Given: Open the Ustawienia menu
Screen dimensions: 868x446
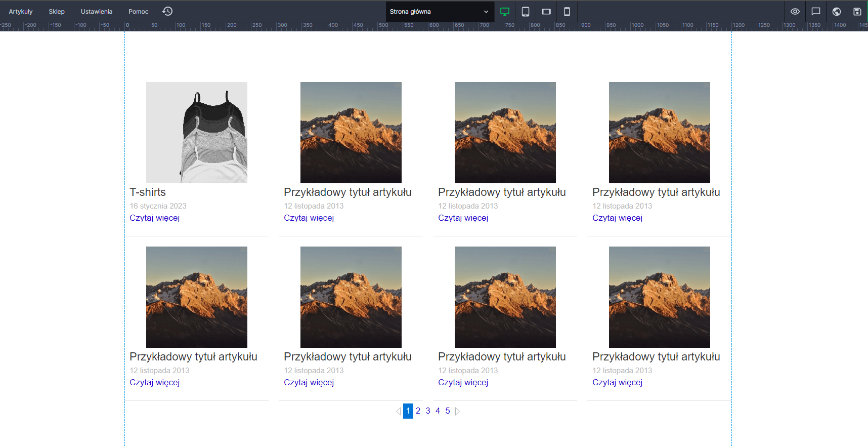Looking at the screenshot, I should tap(97, 12).
